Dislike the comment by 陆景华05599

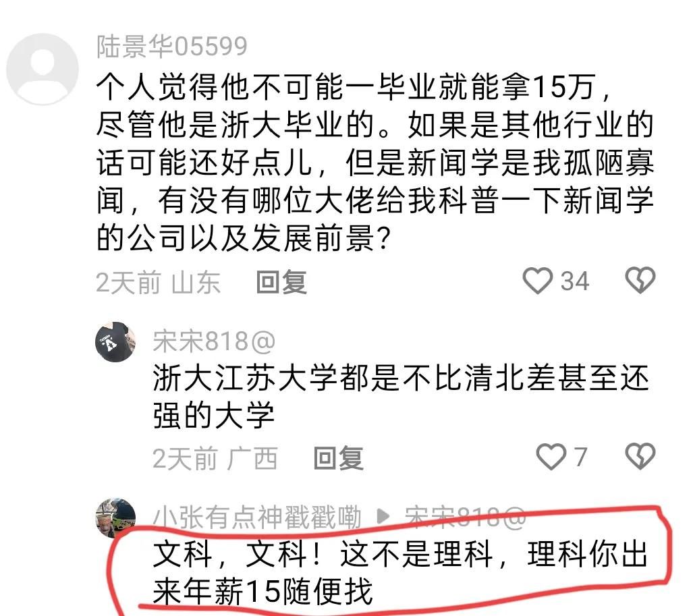pyautogui.click(x=640, y=281)
